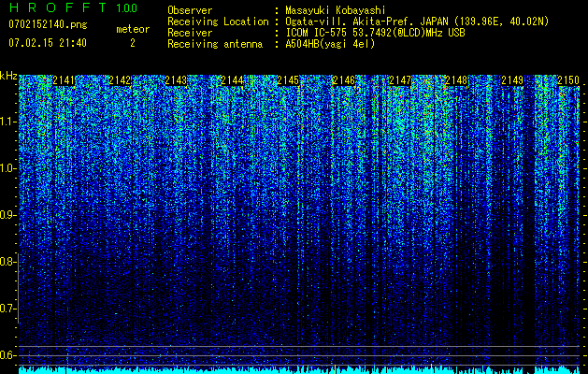Click the 0.6 frequency axis label
Viewport: 588px width, 374px height.
click(x=7, y=355)
